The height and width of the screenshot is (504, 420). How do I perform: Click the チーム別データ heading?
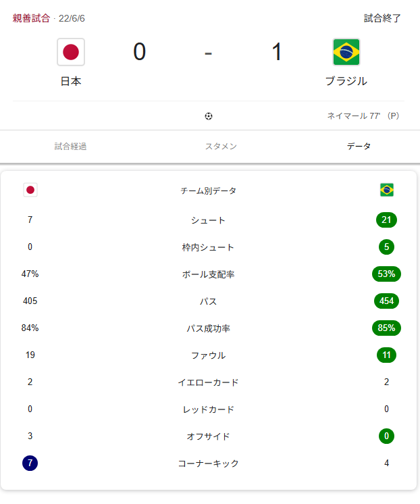point(209,191)
